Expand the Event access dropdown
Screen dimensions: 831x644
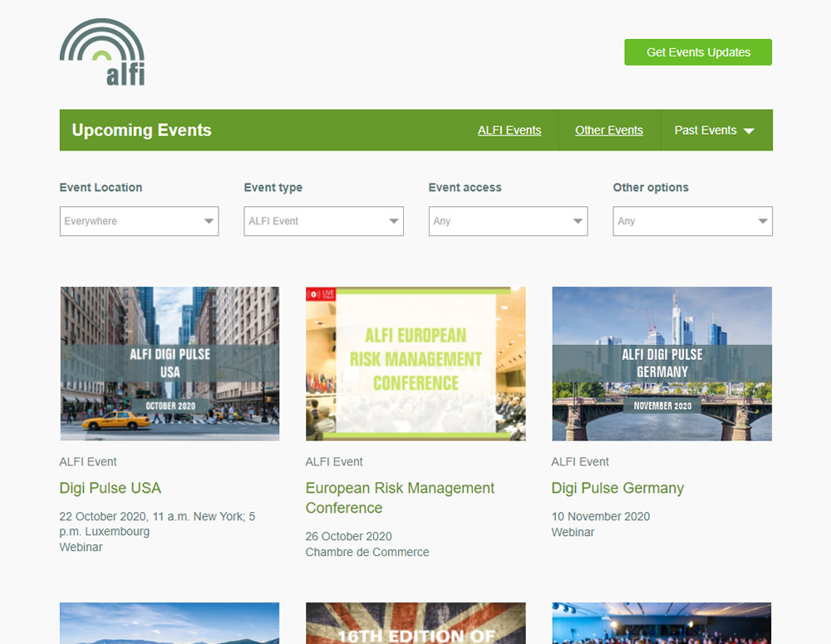[508, 221]
